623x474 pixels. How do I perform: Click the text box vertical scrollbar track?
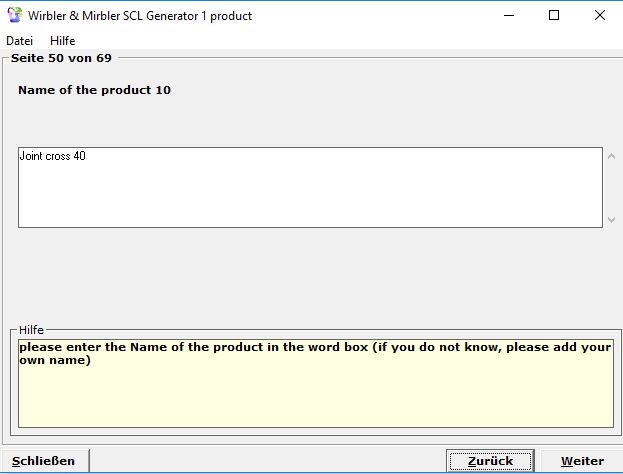click(x=612, y=188)
